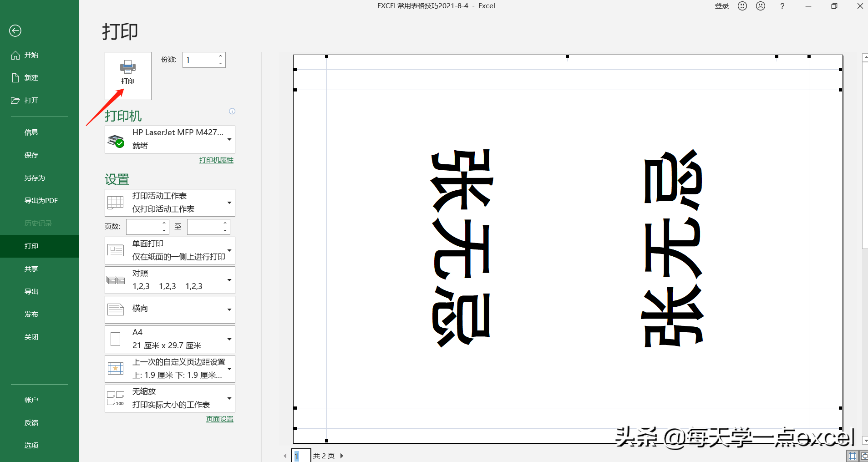Click the scrollbar down arrow
868x462 pixels.
[x=865, y=441]
